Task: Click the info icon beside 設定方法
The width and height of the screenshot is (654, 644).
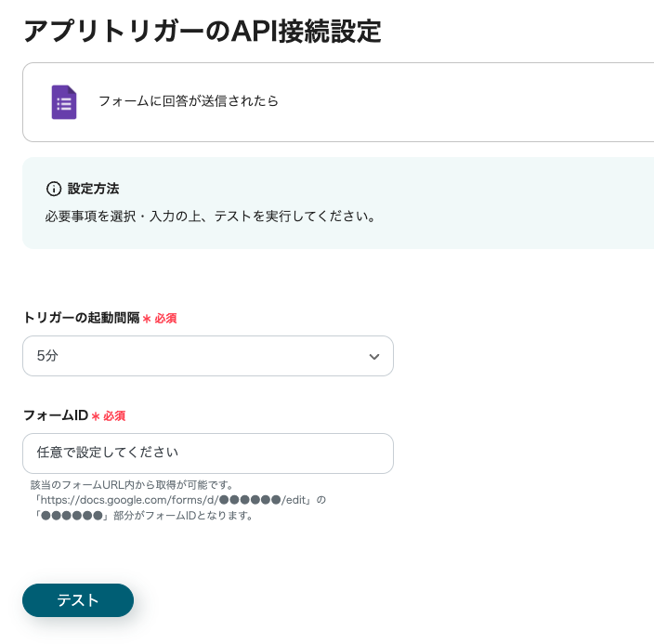Action: [54, 189]
